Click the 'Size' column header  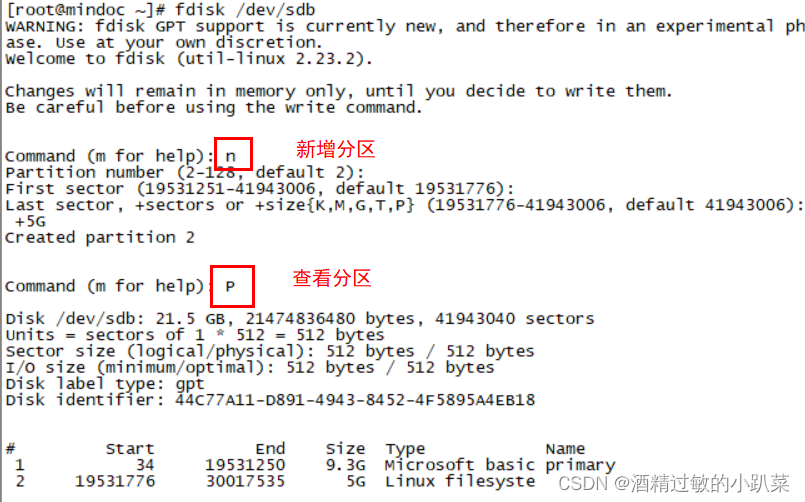tap(345, 449)
